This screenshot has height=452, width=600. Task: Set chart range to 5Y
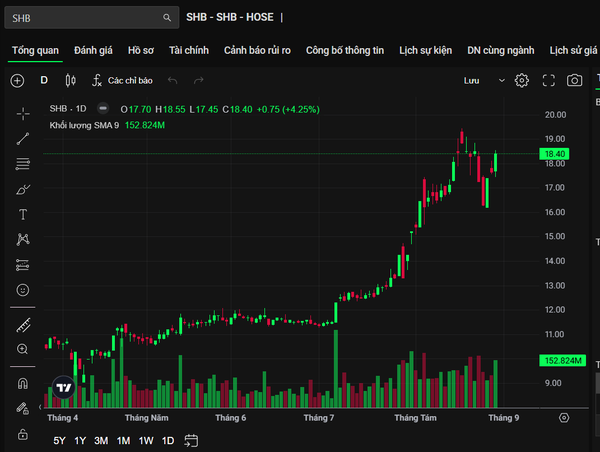pyautogui.click(x=59, y=441)
